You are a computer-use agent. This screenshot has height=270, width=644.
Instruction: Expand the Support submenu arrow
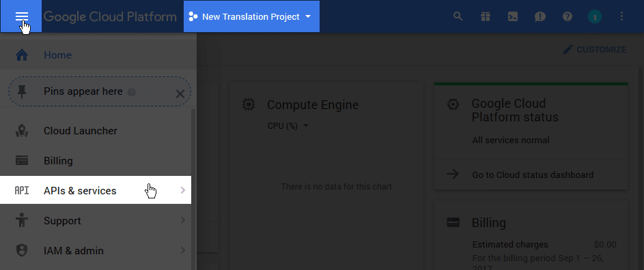183,220
